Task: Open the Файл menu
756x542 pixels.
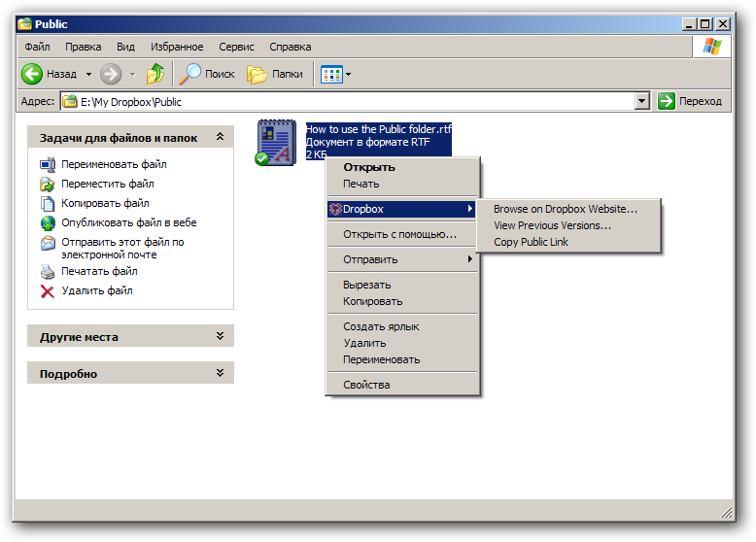Action: (38, 47)
